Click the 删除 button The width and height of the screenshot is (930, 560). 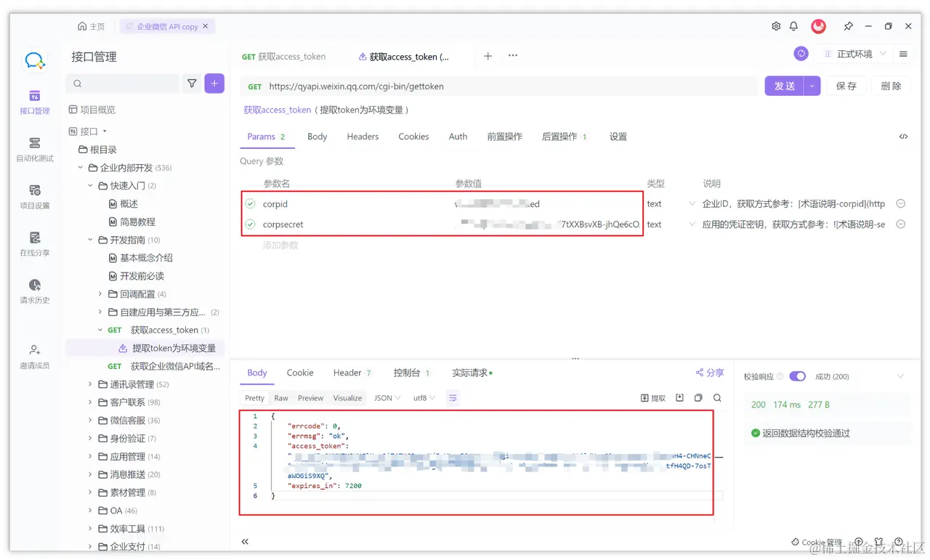[x=891, y=86]
